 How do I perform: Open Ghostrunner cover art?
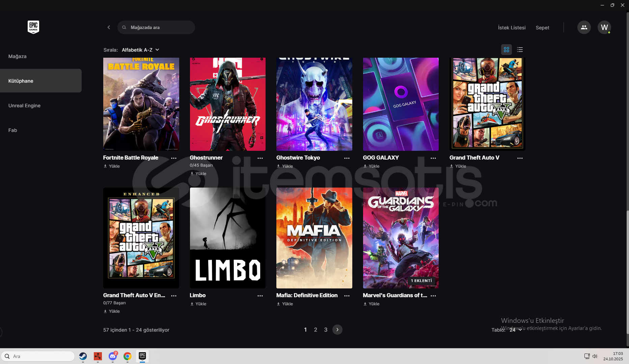click(228, 104)
